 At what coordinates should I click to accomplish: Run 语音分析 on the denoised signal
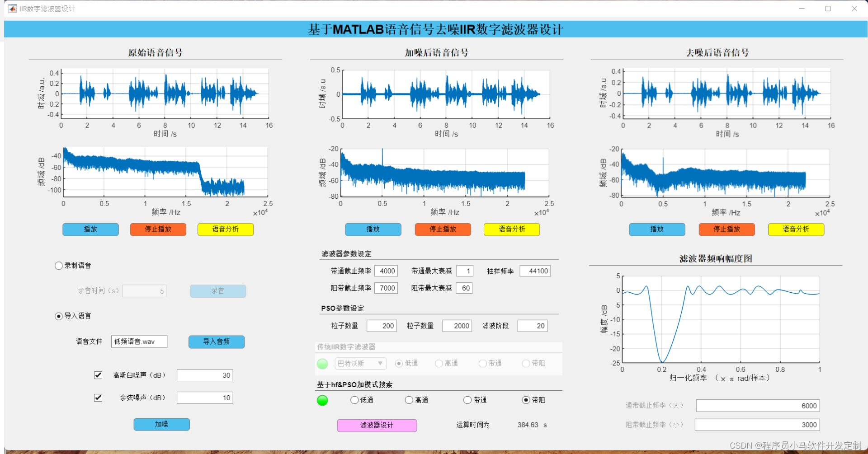click(796, 229)
